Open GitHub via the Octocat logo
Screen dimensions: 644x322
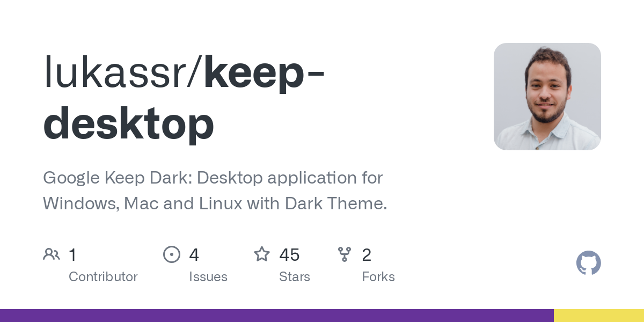coord(588,263)
